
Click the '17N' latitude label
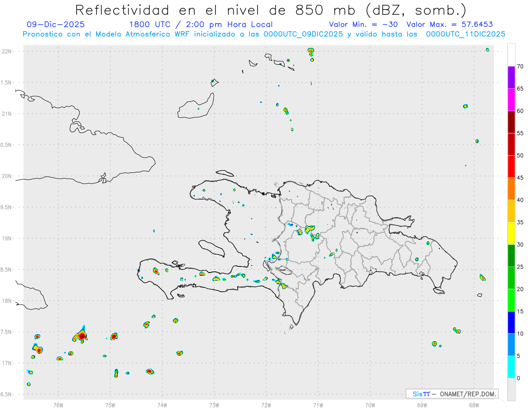point(7,363)
